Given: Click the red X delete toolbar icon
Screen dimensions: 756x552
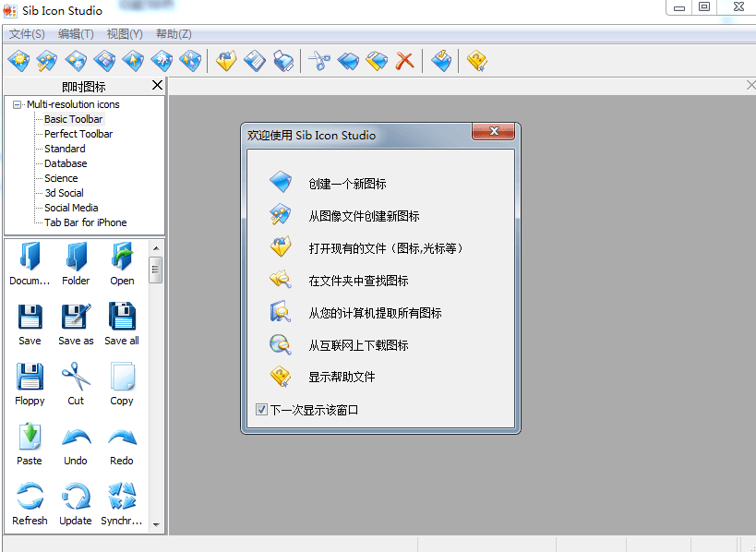Looking at the screenshot, I should [404, 61].
